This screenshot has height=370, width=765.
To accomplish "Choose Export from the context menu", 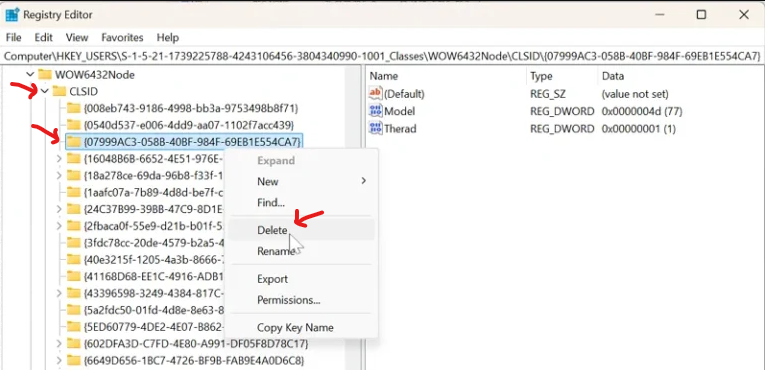I will coord(302,279).
